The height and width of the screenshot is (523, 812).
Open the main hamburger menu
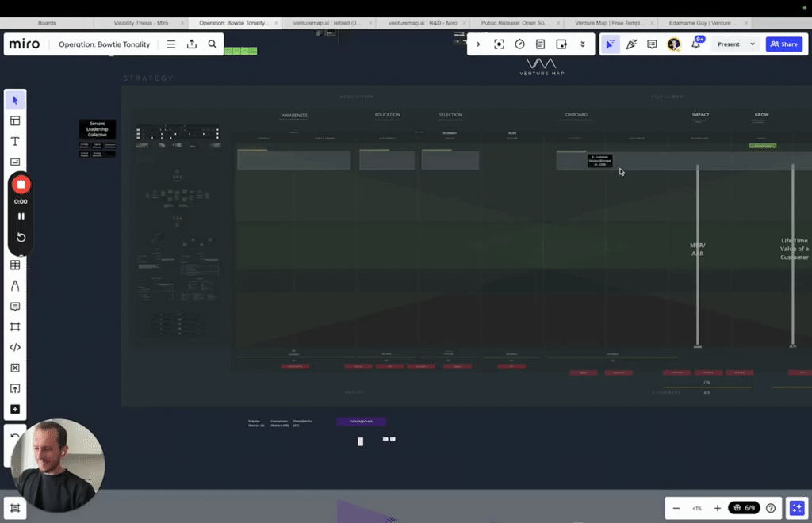171,44
